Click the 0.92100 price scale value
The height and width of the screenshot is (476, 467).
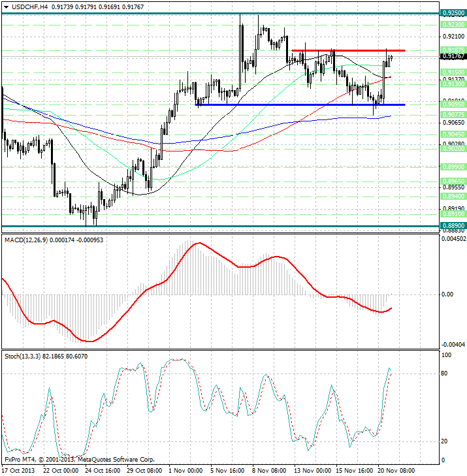[454, 37]
